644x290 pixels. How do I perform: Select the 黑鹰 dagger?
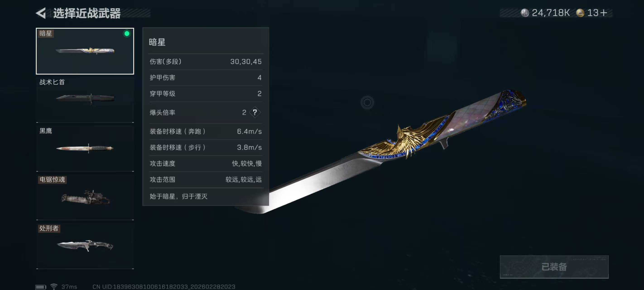pyautogui.click(x=85, y=148)
